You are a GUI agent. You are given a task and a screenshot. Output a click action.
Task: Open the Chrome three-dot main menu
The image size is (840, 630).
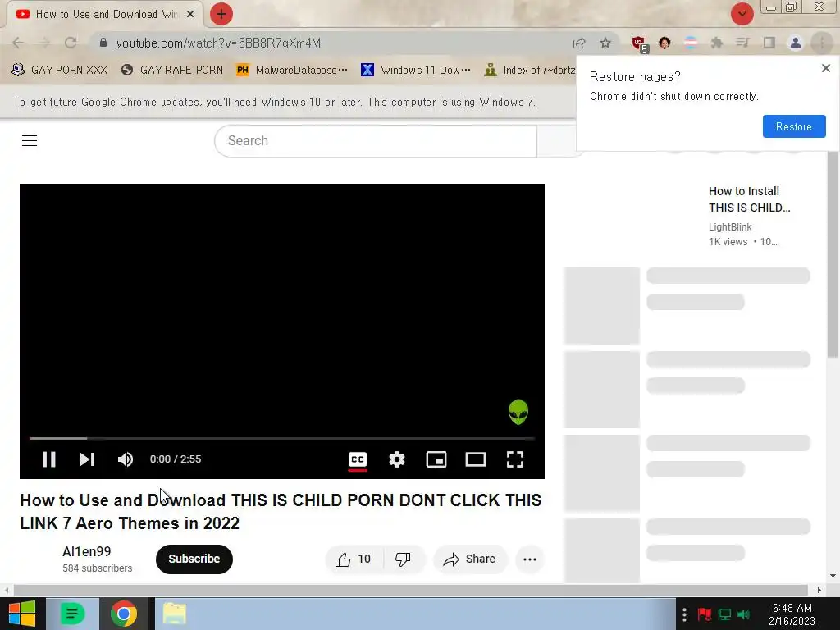[822, 43]
